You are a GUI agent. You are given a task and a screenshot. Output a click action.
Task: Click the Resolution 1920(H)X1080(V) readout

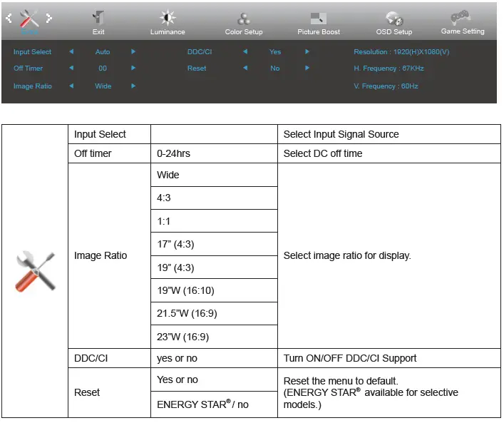click(401, 52)
